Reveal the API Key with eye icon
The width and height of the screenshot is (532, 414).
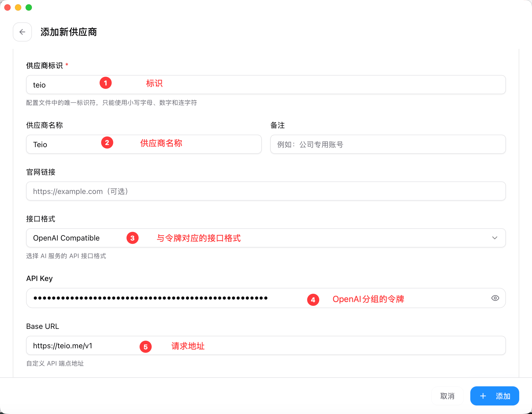[495, 298]
